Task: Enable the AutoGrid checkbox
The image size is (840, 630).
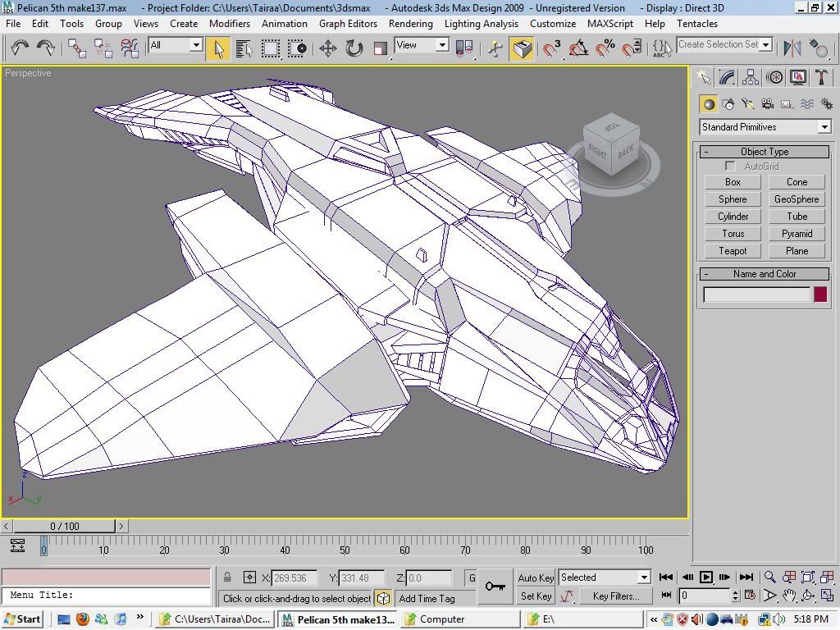Action: 729,166
